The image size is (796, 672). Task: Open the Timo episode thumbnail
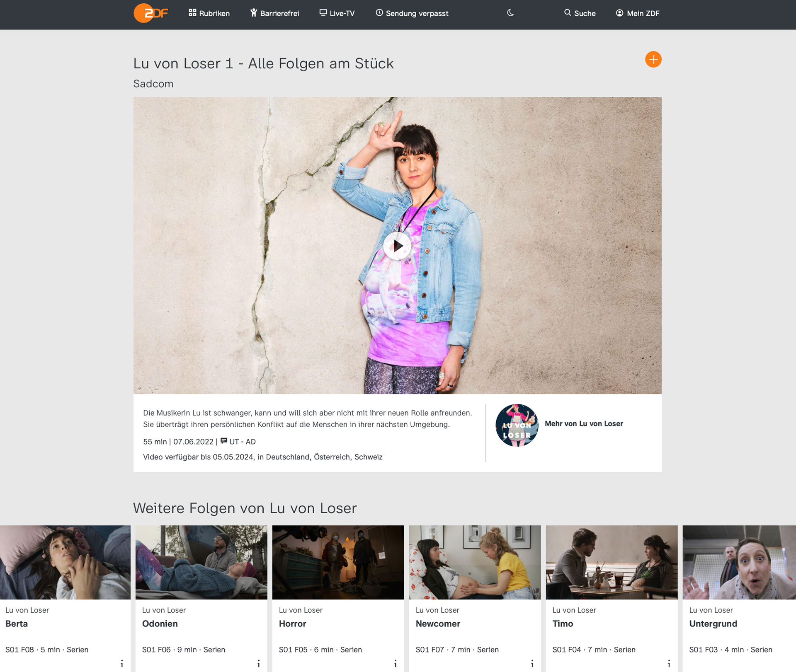point(612,562)
